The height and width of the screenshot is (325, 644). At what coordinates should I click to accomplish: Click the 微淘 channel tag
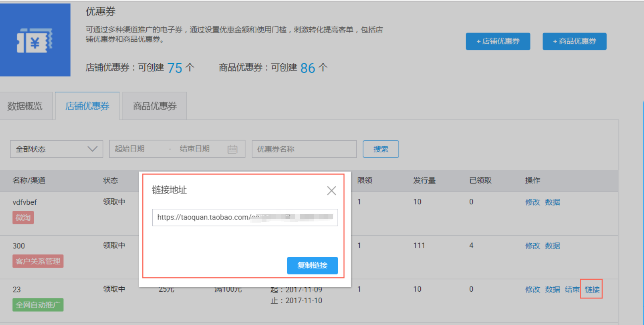coord(23,217)
